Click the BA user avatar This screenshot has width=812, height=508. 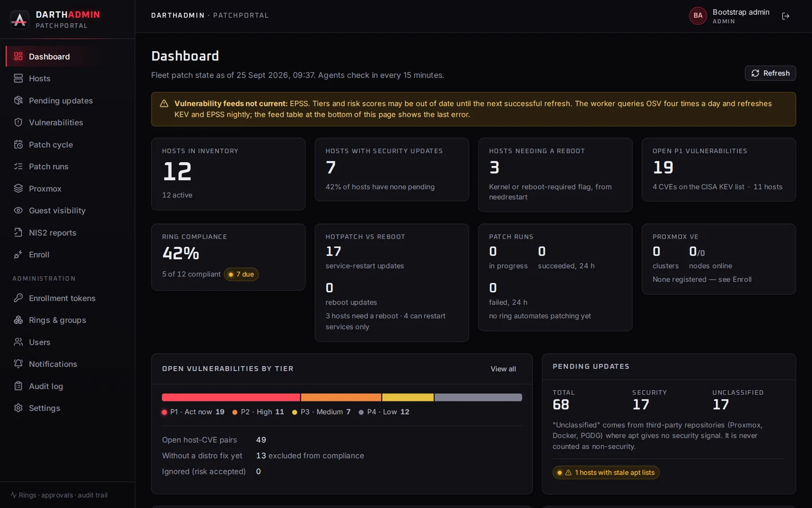click(698, 16)
